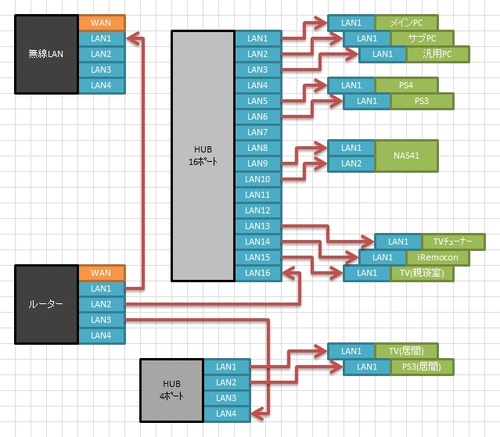Click the PS3 device label
This screenshot has height=437, width=500.
pyautogui.click(x=422, y=101)
